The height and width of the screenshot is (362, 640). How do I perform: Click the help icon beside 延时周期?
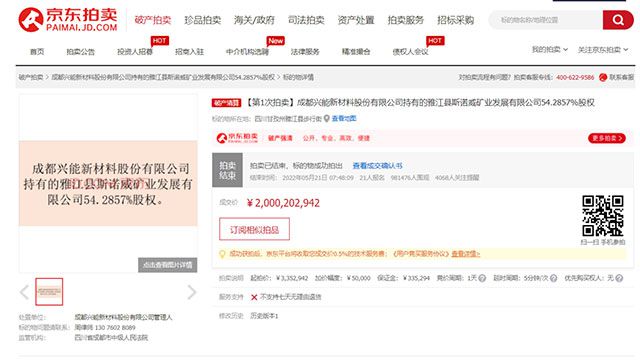tap(553, 278)
